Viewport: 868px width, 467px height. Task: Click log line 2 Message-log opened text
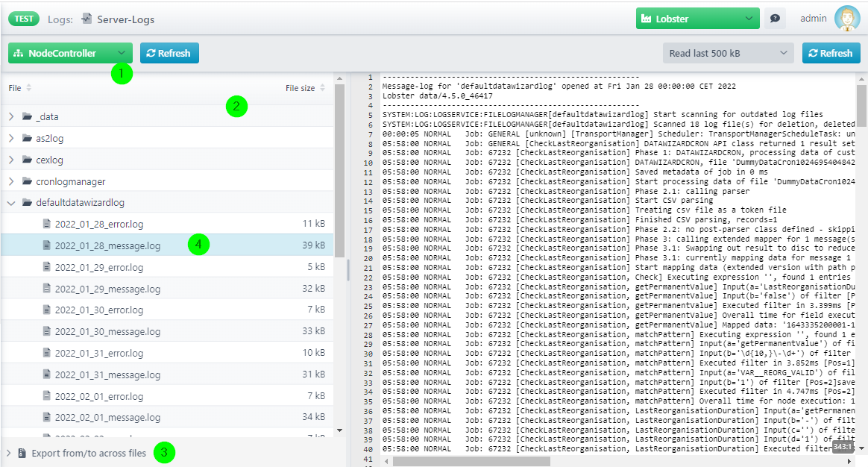559,86
